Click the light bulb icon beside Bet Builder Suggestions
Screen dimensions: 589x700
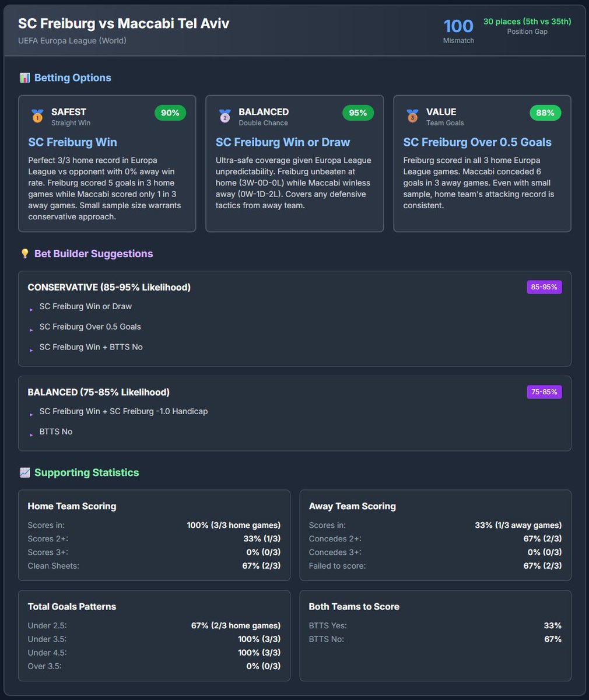coord(24,254)
